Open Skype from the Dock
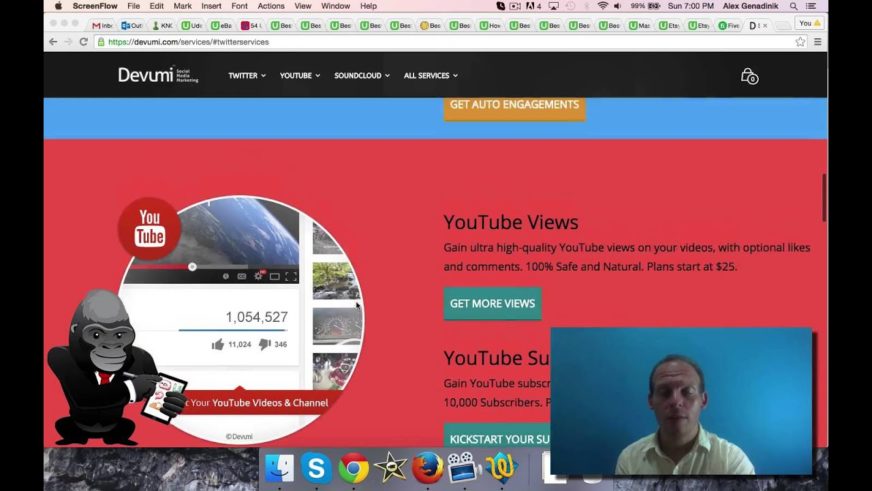Viewport: 872px width, 491px height. (x=316, y=467)
